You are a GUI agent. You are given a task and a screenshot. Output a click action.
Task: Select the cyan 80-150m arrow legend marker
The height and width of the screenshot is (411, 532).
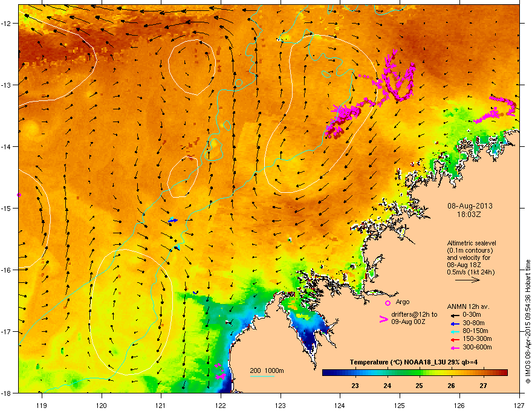(x=455, y=331)
